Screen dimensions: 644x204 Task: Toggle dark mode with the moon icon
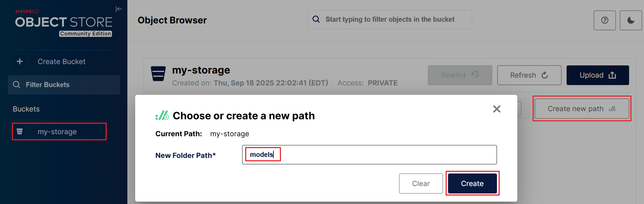point(631,20)
